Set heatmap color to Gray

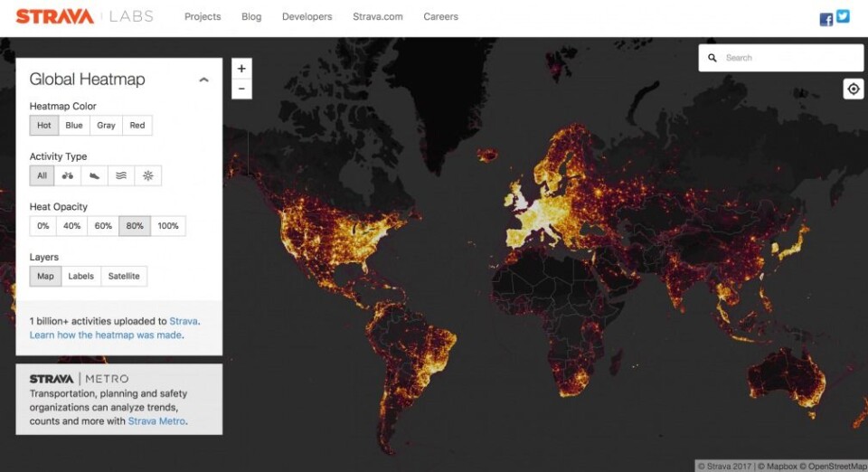[x=107, y=126]
